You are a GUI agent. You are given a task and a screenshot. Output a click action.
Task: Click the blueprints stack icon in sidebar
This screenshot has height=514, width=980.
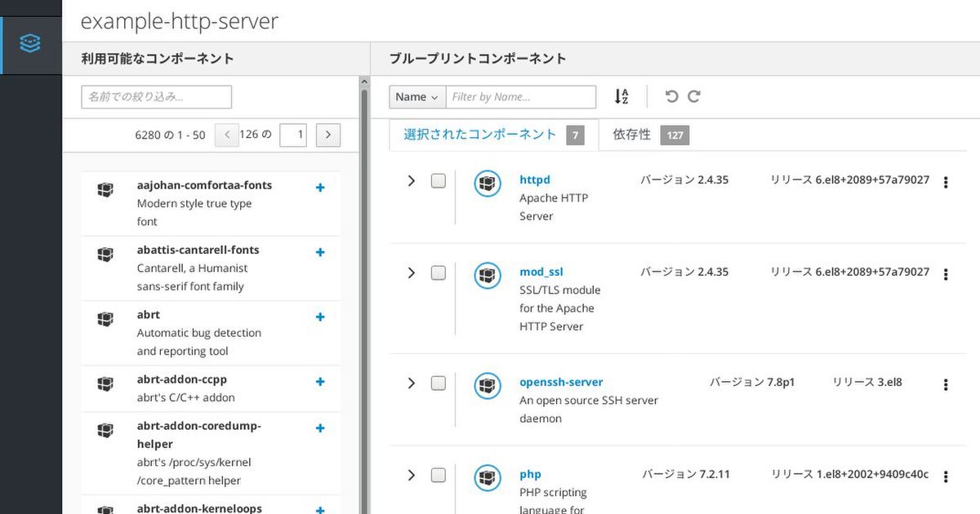30,44
